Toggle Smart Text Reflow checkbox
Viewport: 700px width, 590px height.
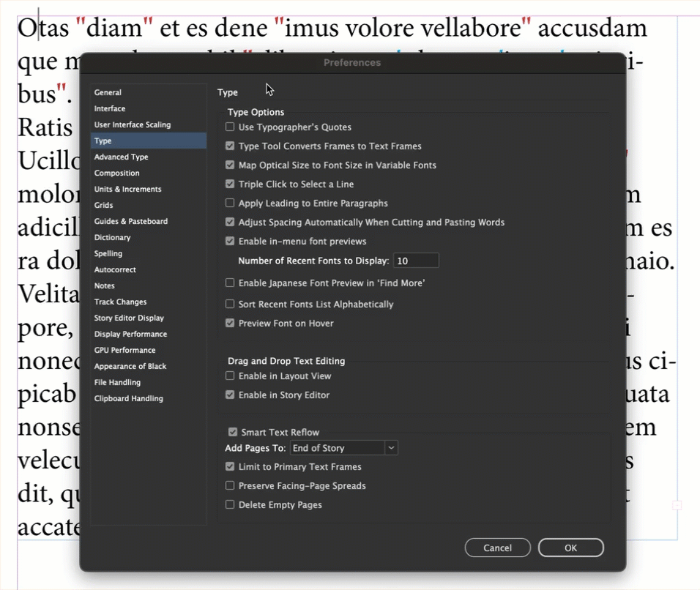click(233, 432)
